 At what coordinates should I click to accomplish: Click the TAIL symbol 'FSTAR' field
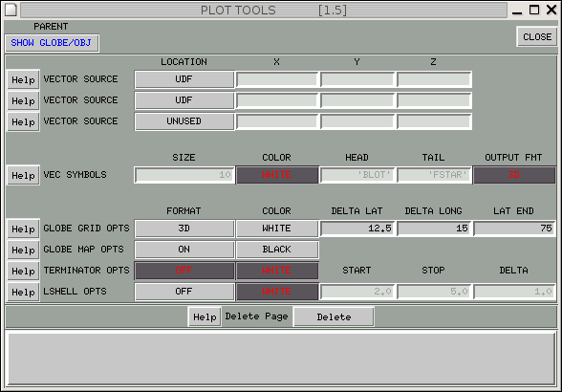pos(434,175)
